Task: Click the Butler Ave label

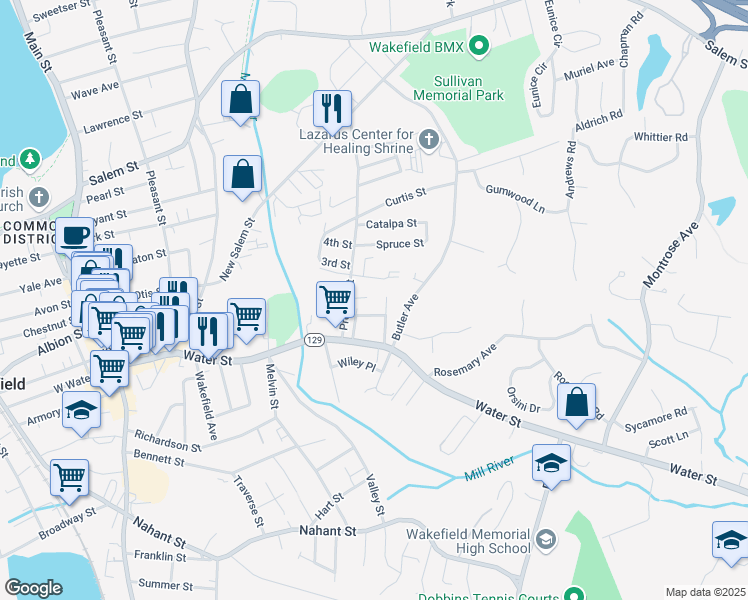Action: [x=405, y=317]
